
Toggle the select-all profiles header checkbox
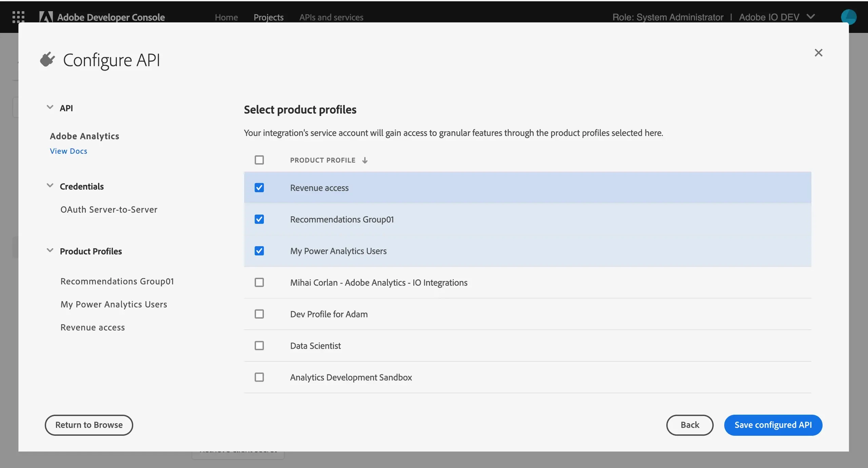pyautogui.click(x=259, y=160)
